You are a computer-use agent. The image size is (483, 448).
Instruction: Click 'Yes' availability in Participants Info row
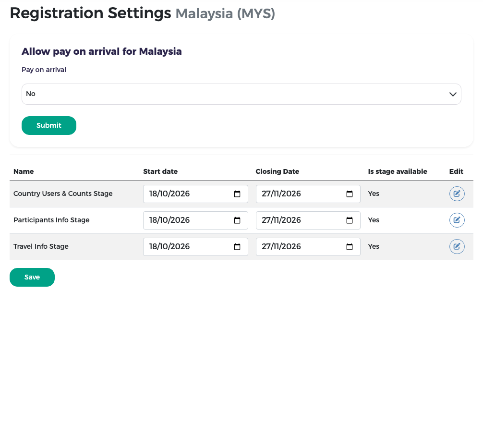click(x=374, y=220)
